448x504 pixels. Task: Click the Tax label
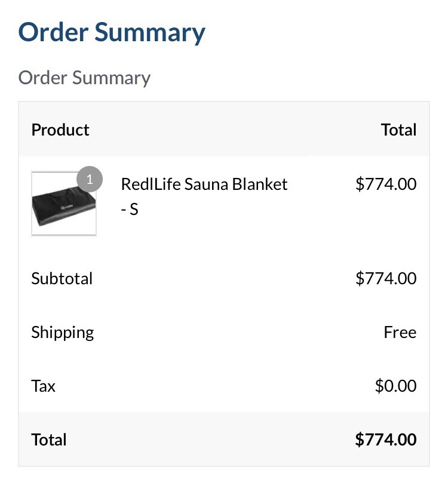coord(43,386)
